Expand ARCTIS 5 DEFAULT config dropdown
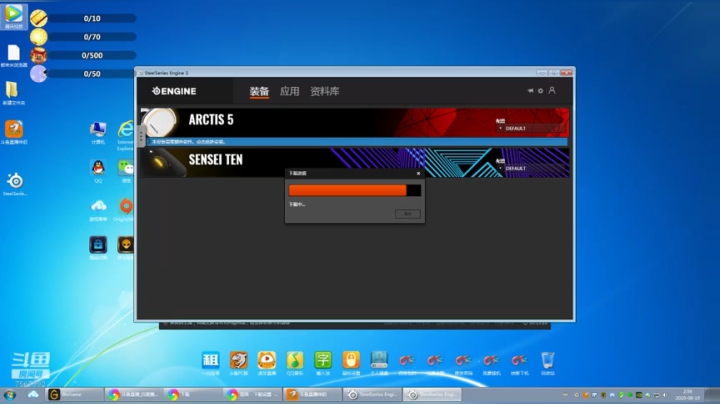Image resolution: width=720 pixels, height=404 pixels. (531, 129)
